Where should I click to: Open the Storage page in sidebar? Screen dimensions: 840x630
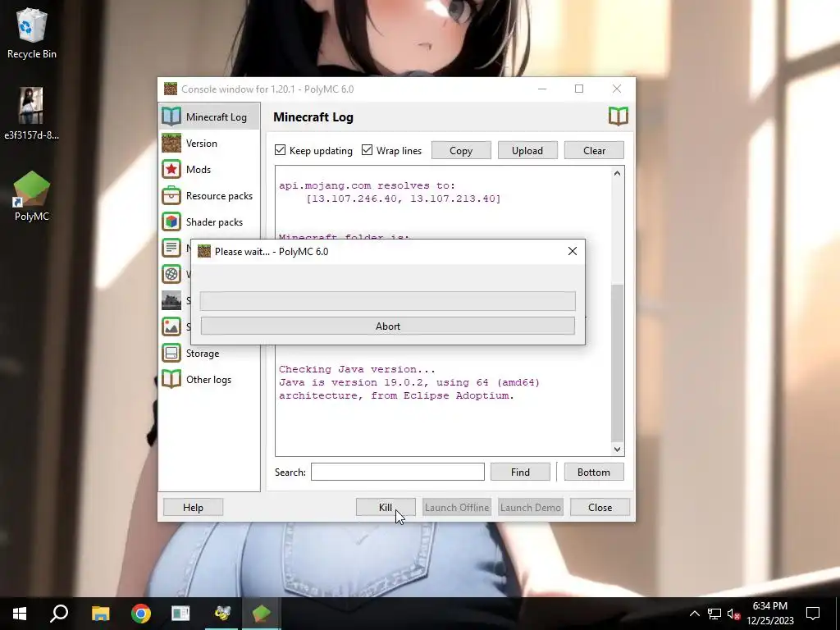(209, 353)
